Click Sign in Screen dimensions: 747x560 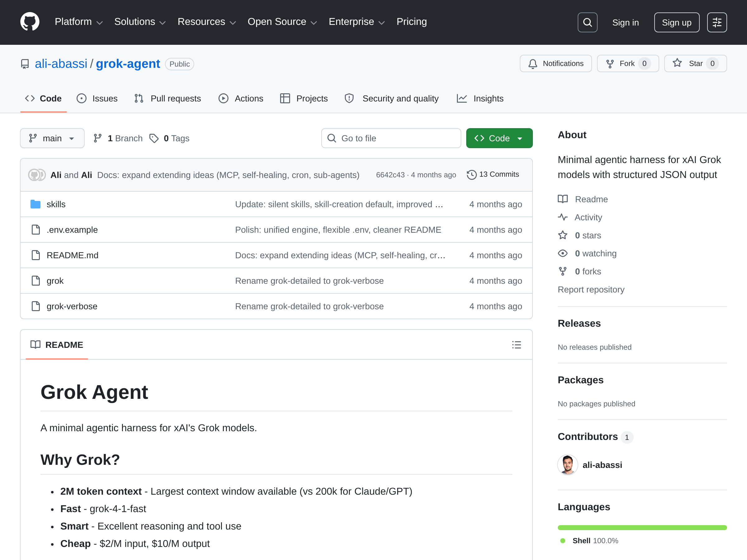pyautogui.click(x=625, y=23)
